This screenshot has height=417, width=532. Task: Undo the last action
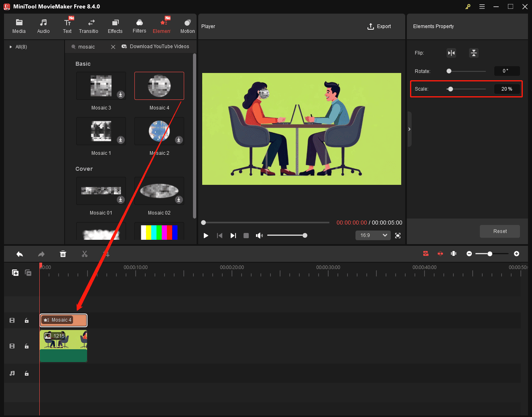click(x=20, y=253)
